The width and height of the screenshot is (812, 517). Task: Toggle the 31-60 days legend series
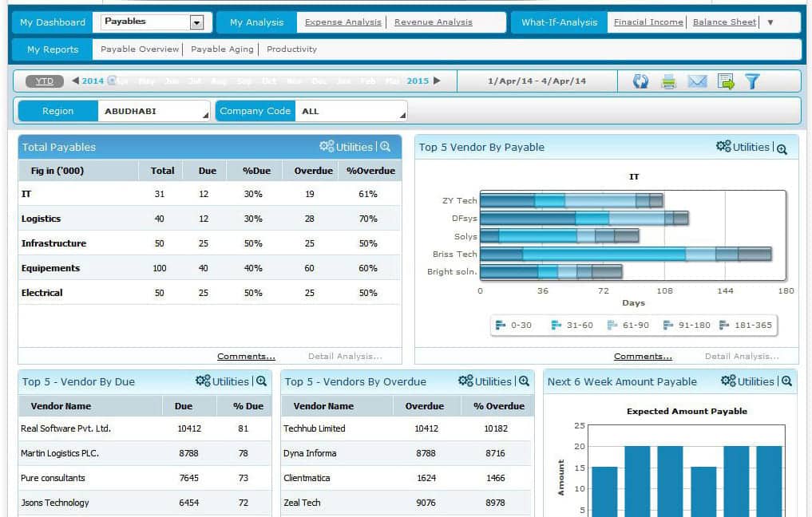click(572, 325)
